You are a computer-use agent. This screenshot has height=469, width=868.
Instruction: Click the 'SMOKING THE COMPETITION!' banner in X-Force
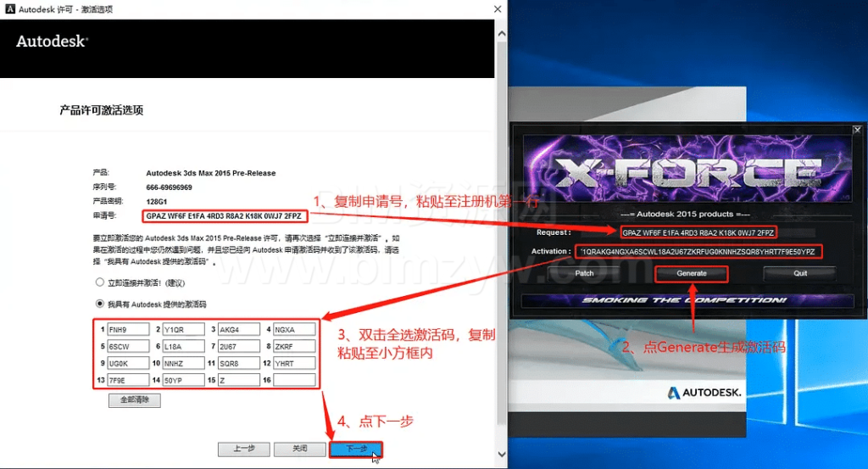pyautogui.click(x=687, y=300)
